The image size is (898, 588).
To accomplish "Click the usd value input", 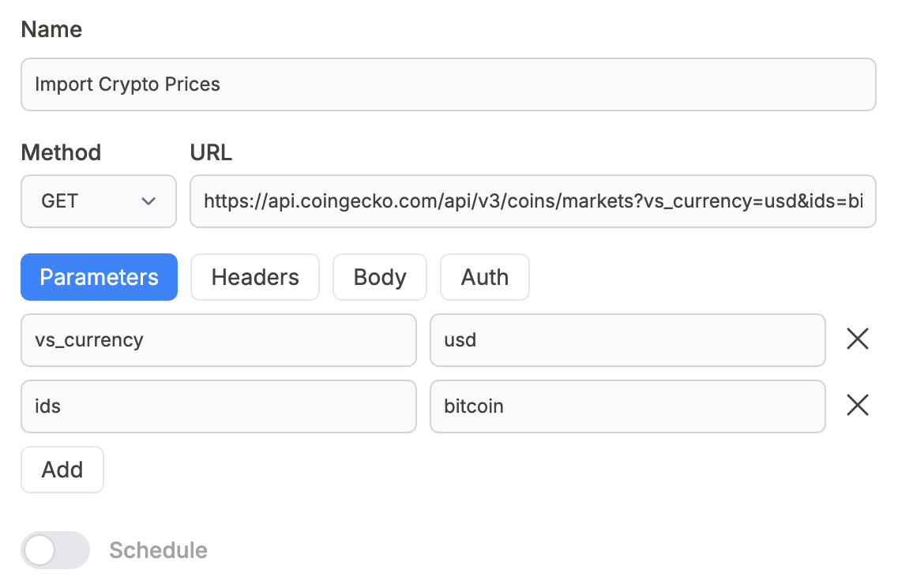I will [628, 340].
